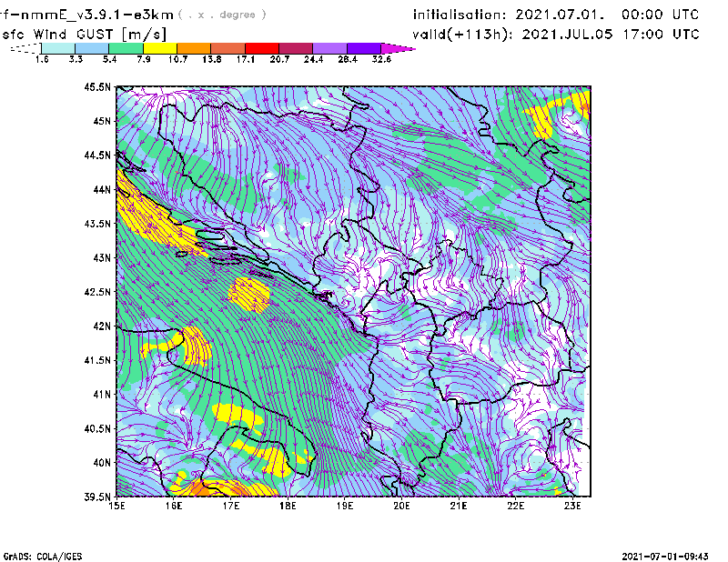Select the yellow 7.9–10.7 legend swatch
728x562 pixels.
(160, 48)
